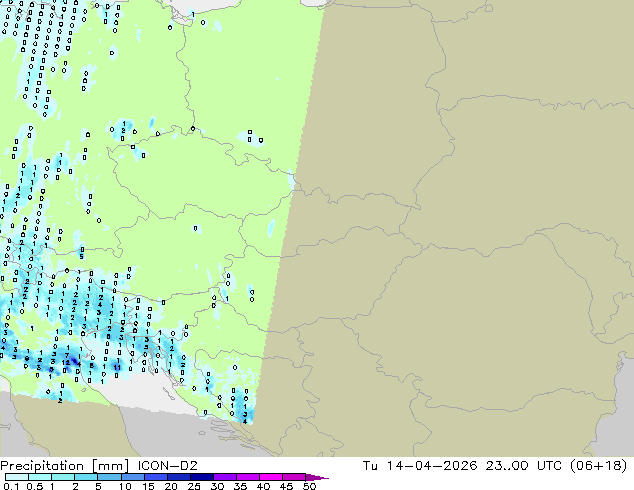Click the date 'Tu 14-04-2026' text

click(x=420, y=466)
